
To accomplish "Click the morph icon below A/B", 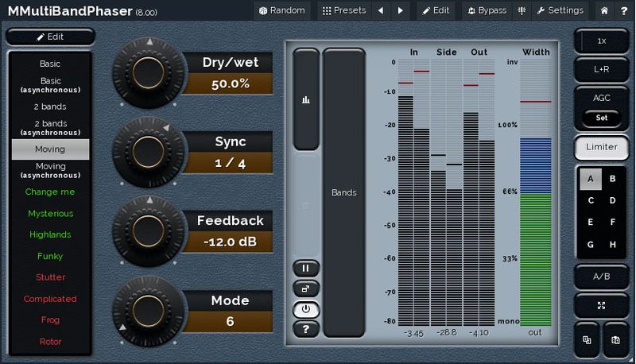I will pyautogui.click(x=602, y=306).
